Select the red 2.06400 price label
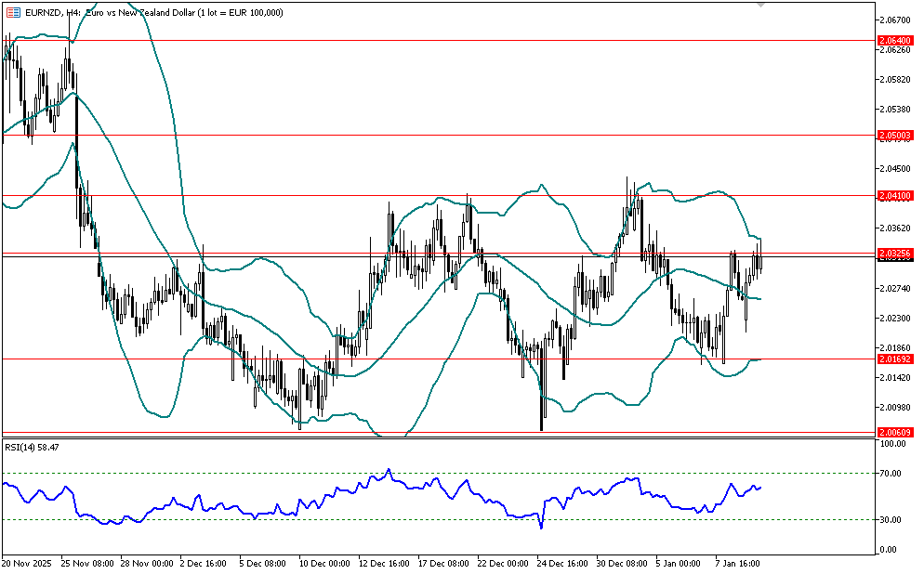924x574 pixels. coord(895,41)
